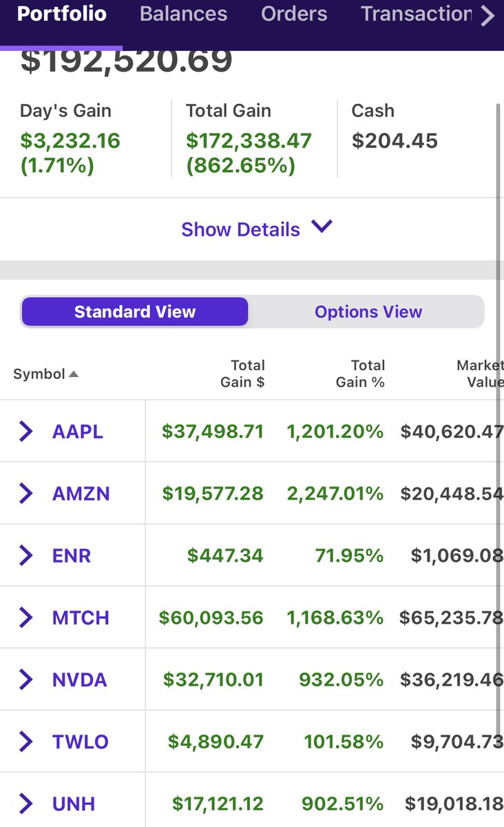Switch to Options View
504x827 pixels.
click(368, 312)
